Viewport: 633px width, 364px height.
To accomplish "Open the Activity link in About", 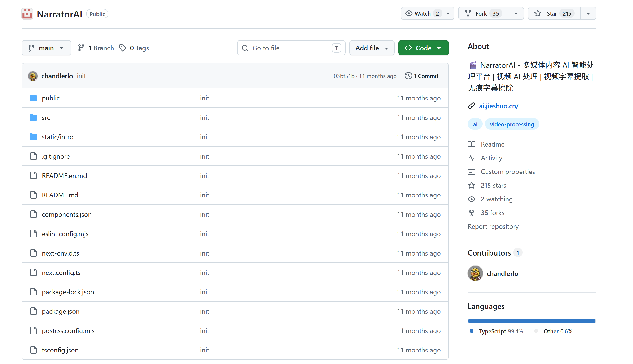I will point(491,158).
